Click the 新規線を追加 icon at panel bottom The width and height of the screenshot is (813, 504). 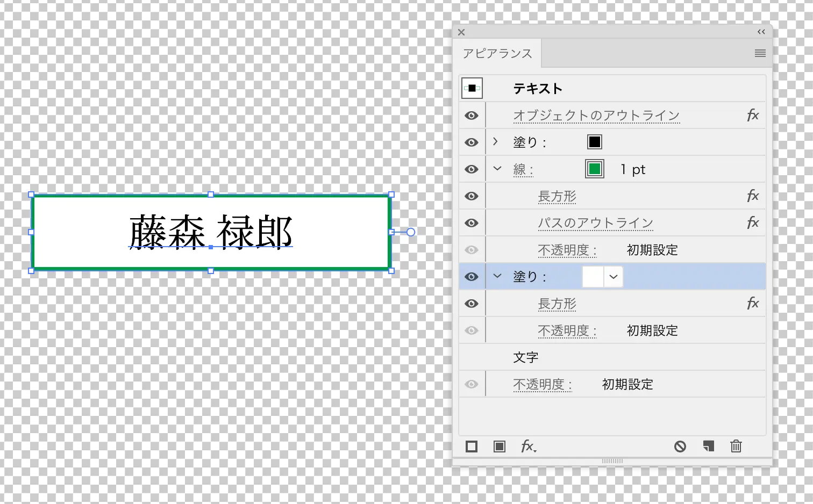(x=471, y=447)
